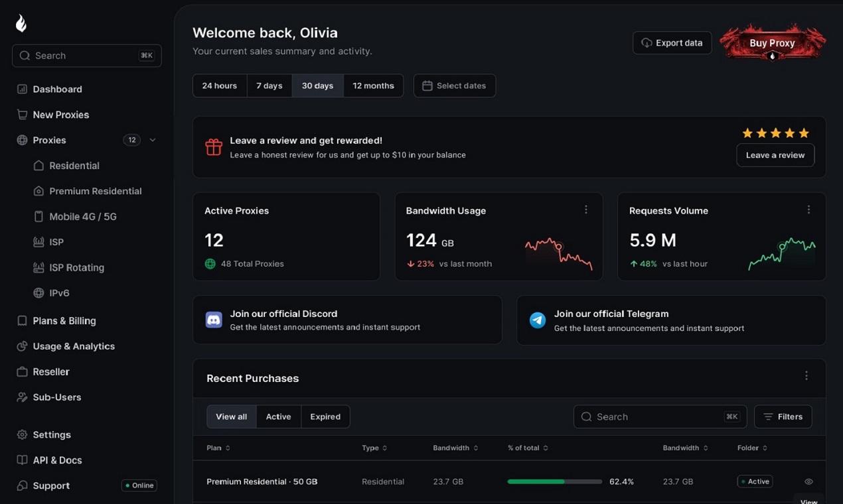Click the Buy Proxy button
The image size is (843, 504).
point(772,43)
